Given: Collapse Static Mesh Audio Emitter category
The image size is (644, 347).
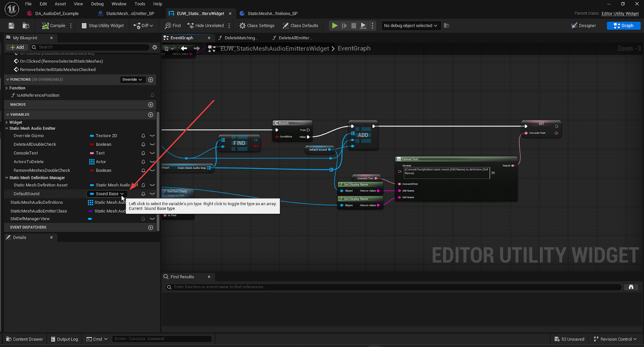Looking at the screenshot, I should coord(7,129).
